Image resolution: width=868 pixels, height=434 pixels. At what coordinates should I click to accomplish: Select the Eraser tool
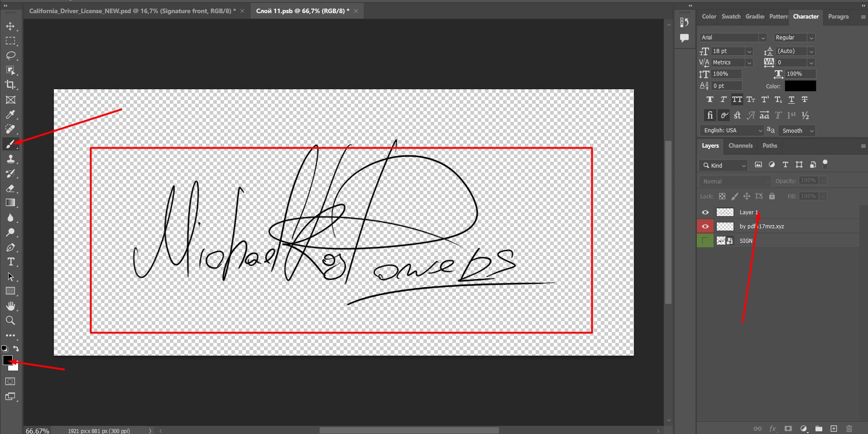coord(10,188)
